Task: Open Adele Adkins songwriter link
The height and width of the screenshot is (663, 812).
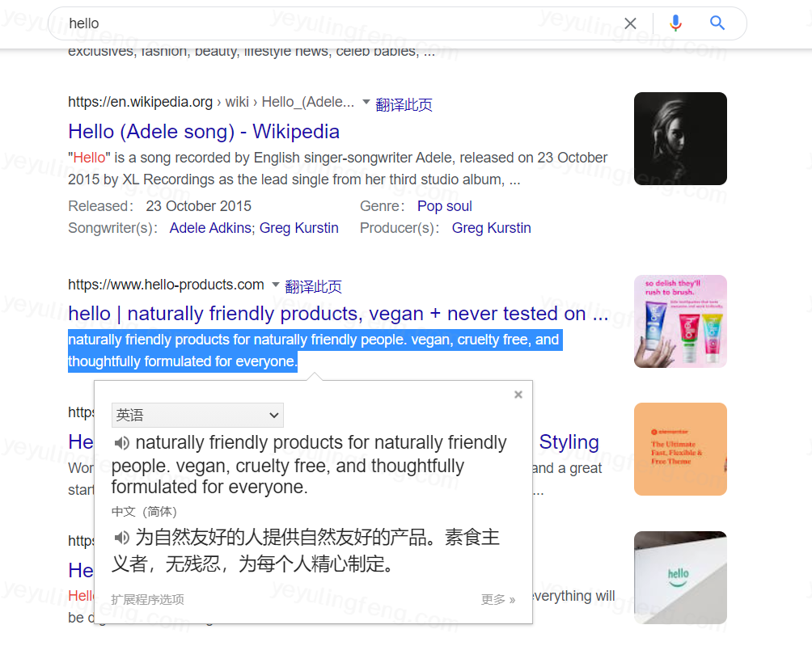Action: click(x=210, y=228)
